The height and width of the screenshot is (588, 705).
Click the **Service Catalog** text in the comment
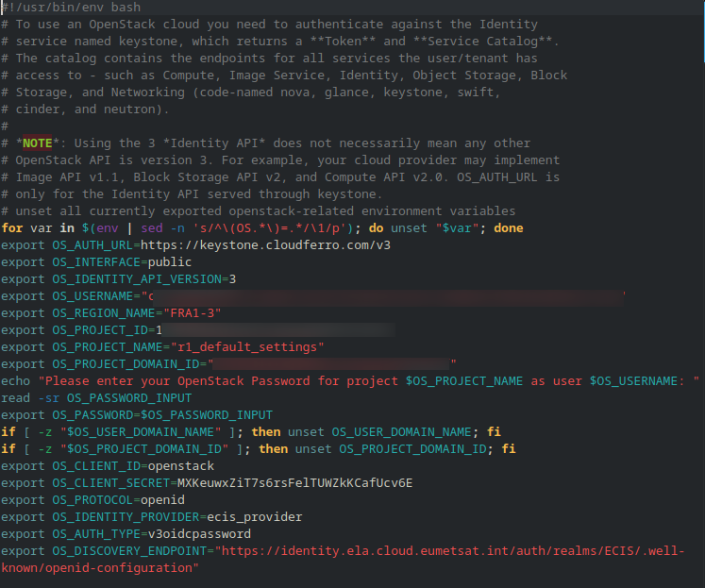point(483,42)
